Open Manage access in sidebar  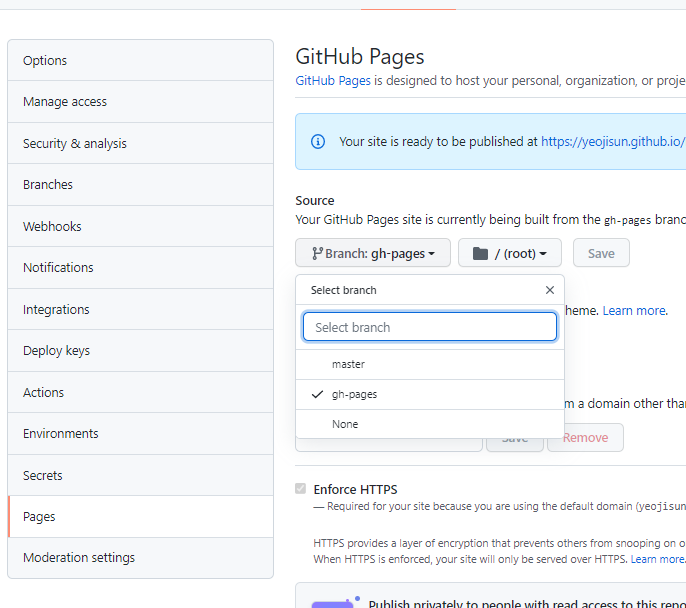(140, 101)
